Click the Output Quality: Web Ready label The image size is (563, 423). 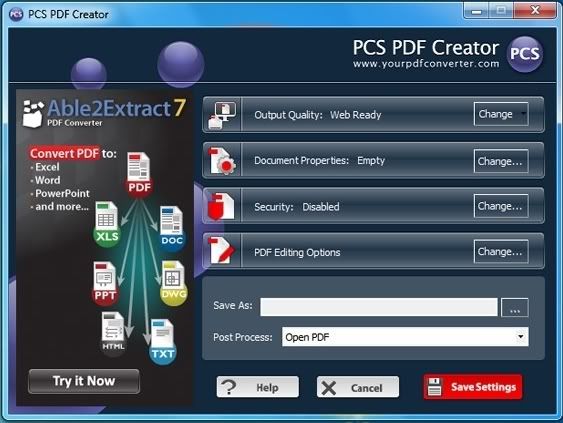click(318, 115)
